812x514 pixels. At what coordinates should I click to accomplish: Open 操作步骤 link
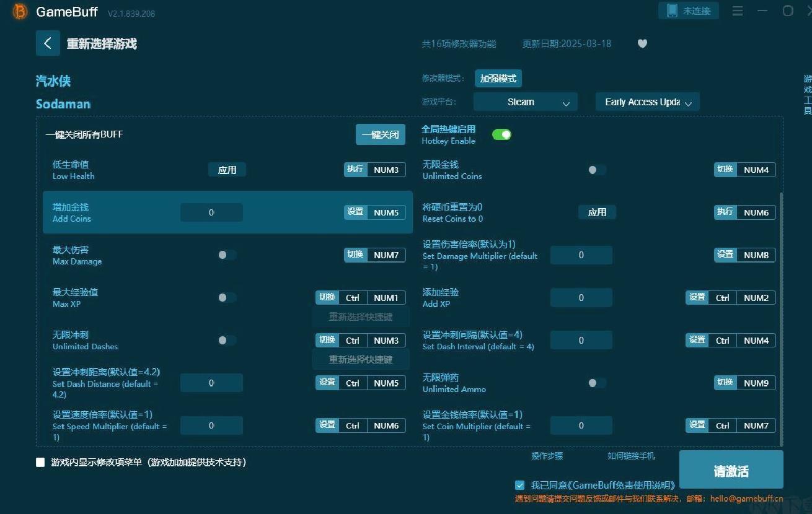tap(547, 456)
